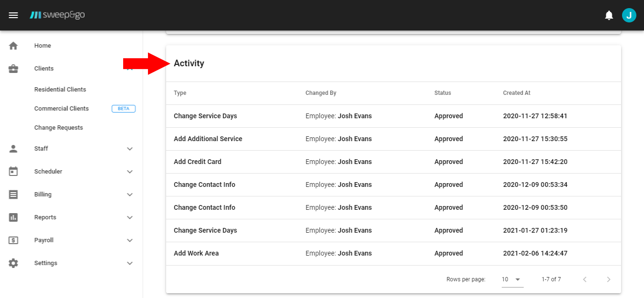Click the Settings gear icon

(13, 263)
